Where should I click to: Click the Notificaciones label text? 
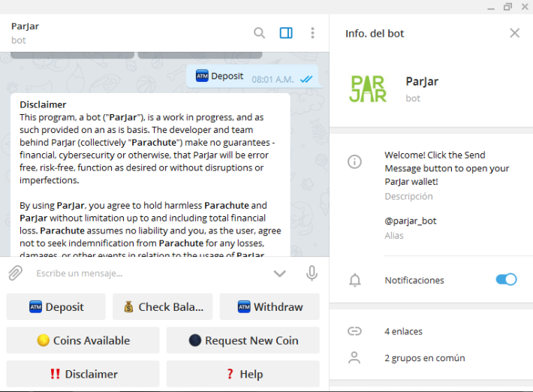tap(414, 280)
